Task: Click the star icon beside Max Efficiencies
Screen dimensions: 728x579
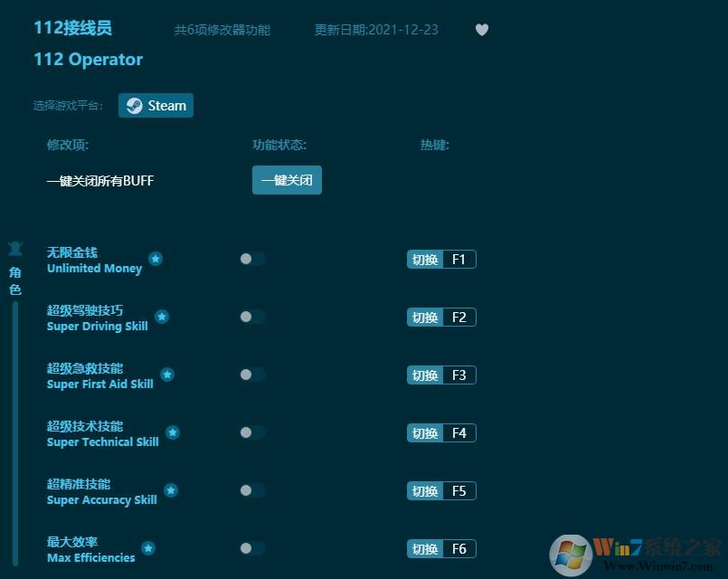Action: (147, 548)
